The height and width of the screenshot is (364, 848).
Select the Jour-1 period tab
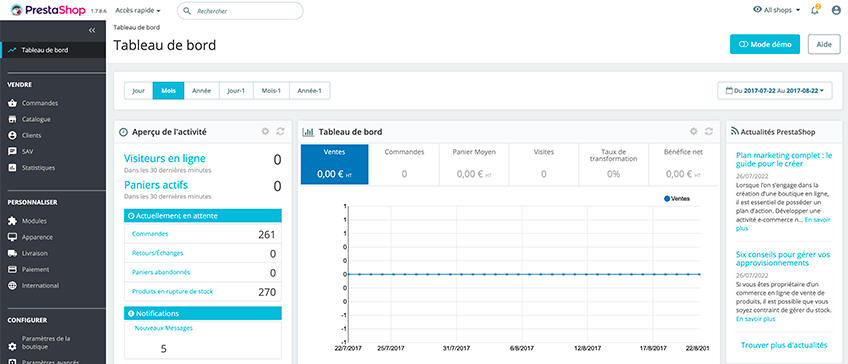coord(236,91)
